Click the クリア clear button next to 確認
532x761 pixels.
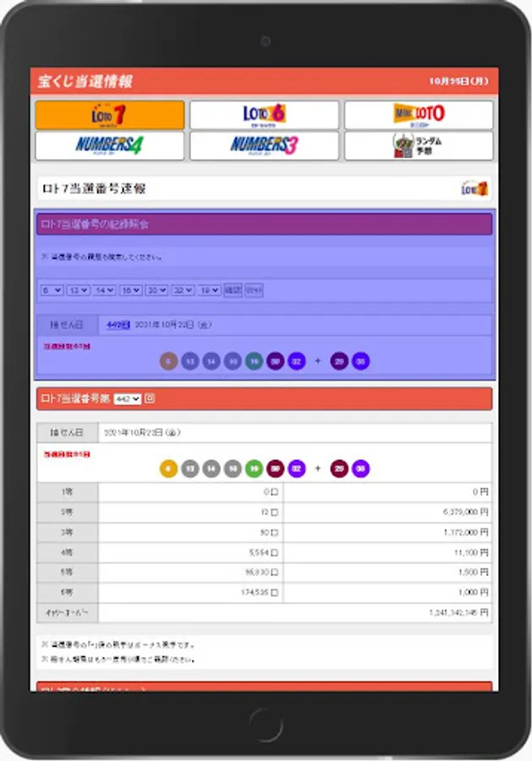point(254,290)
